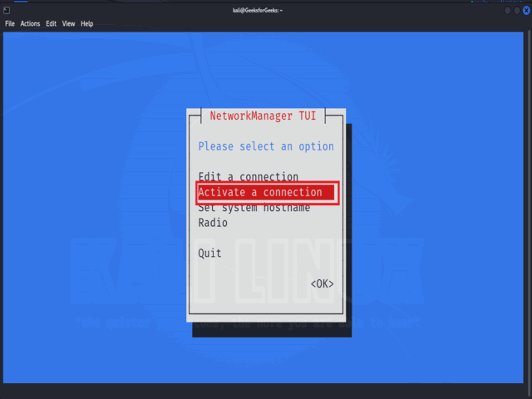The width and height of the screenshot is (532, 399).
Task: Maximize the terminal window
Action: point(517,11)
